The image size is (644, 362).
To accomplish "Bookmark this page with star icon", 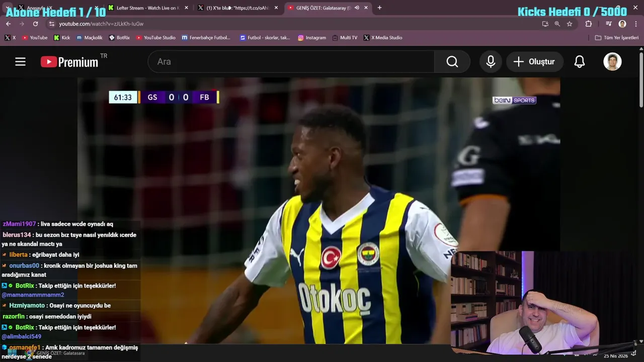I will click(570, 24).
